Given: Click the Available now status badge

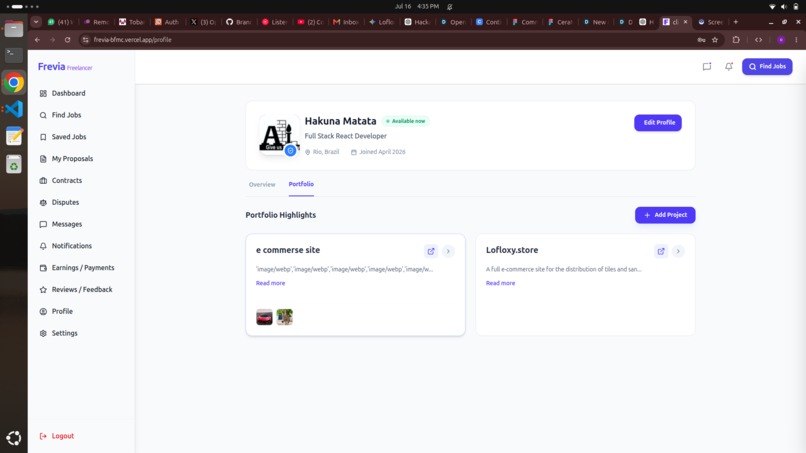Looking at the screenshot, I should point(406,121).
